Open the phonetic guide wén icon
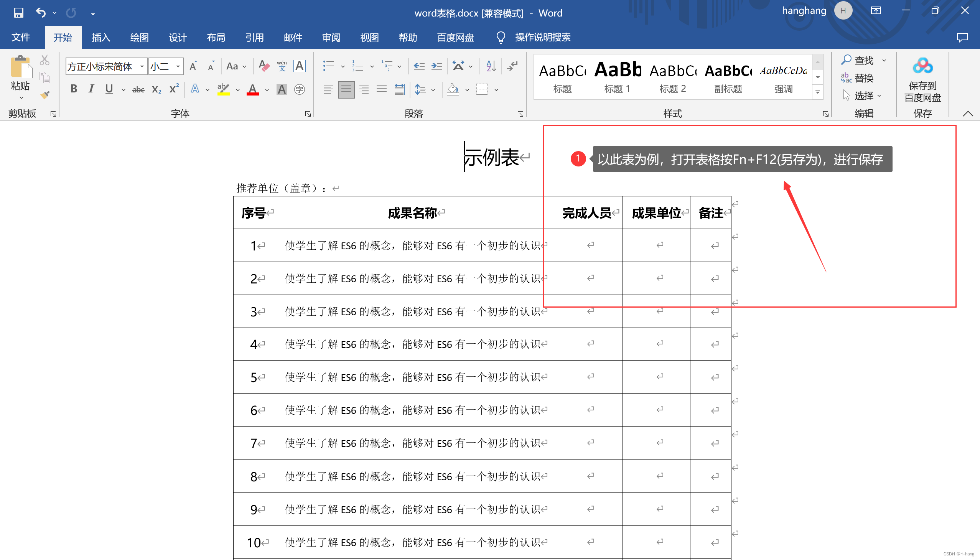The width and height of the screenshot is (980, 560). click(x=282, y=66)
